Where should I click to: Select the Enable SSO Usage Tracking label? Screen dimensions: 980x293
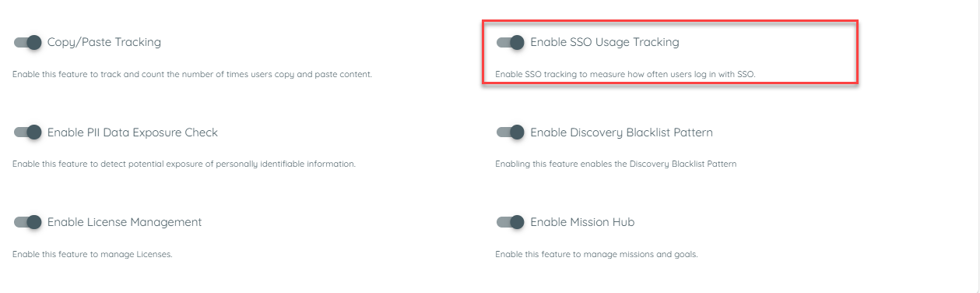point(605,42)
